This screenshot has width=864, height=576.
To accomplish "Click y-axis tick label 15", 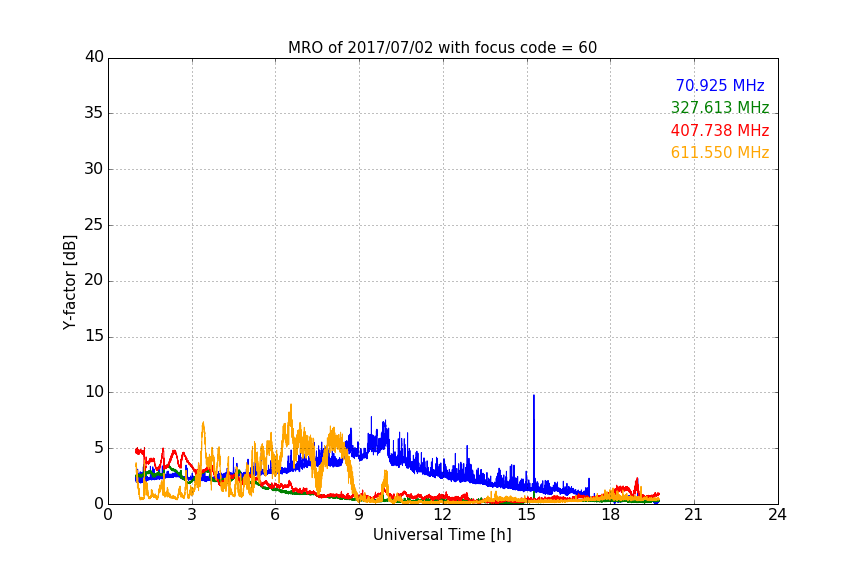I will [x=94, y=336].
